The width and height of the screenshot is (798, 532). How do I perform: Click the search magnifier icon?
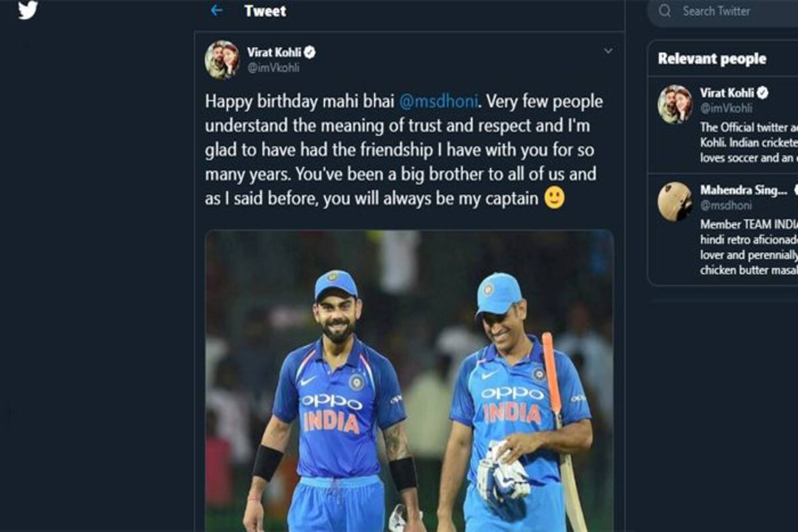[665, 11]
